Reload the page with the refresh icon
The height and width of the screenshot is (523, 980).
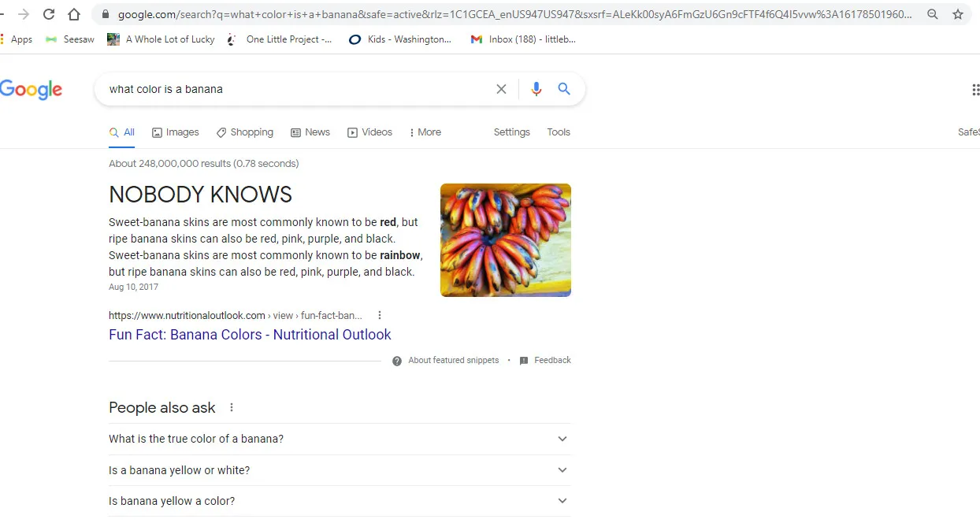click(49, 14)
